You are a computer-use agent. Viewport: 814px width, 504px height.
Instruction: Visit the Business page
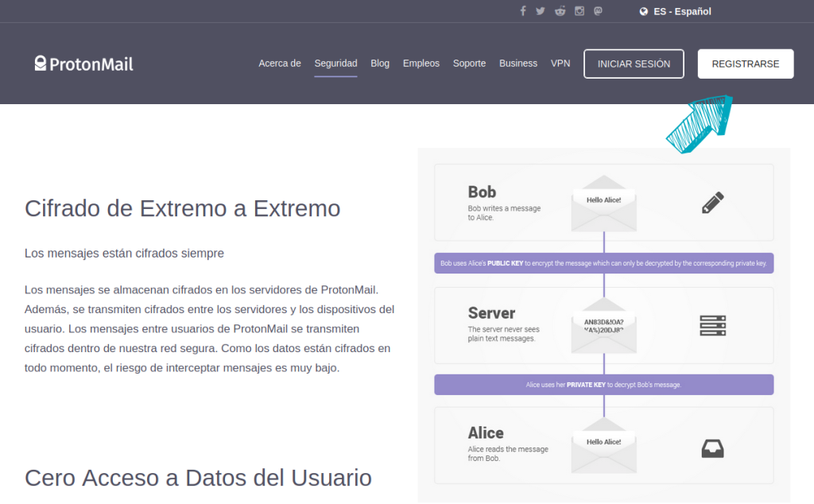518,64
